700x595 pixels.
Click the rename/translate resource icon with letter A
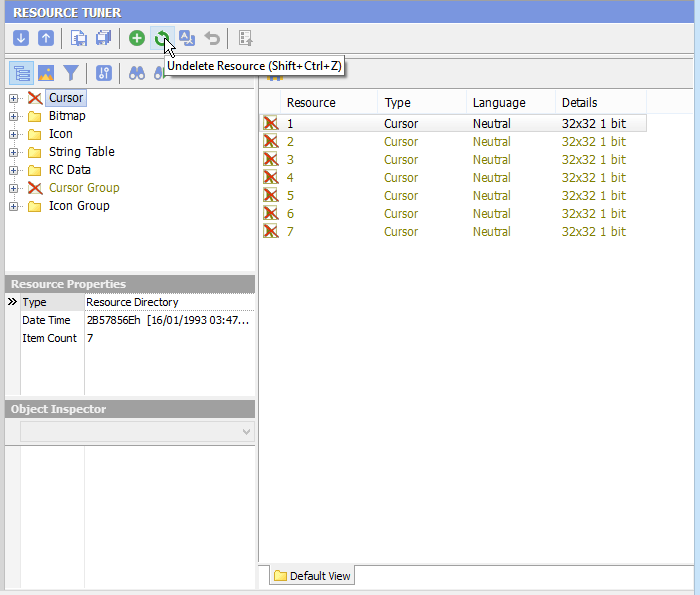point(187,38)
